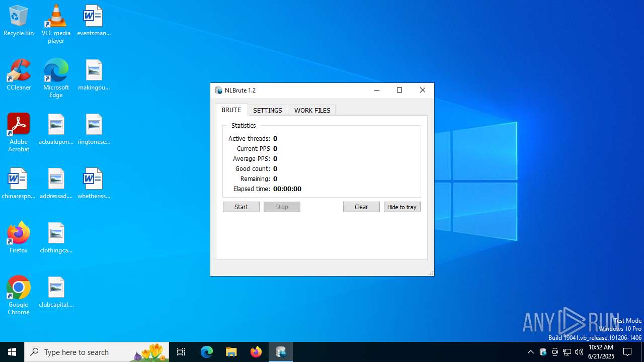Click the NLBrute title bar app icon

[218, 90]
